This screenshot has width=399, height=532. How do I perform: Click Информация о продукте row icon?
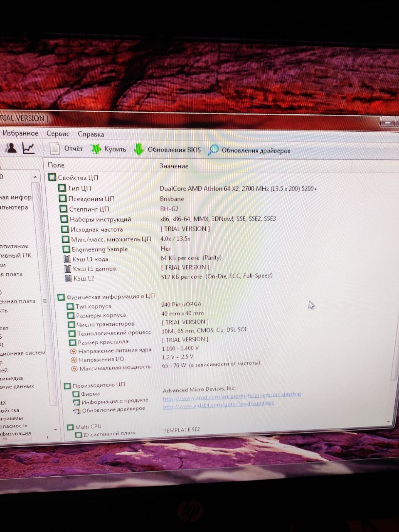[76, 403]
